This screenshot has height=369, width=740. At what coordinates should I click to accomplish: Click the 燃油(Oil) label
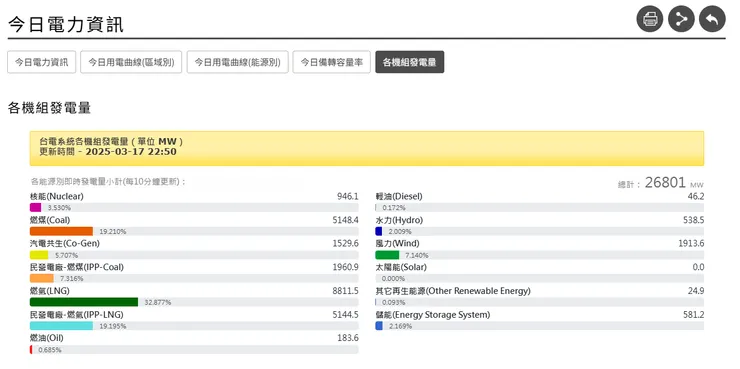tap(47, 338)
